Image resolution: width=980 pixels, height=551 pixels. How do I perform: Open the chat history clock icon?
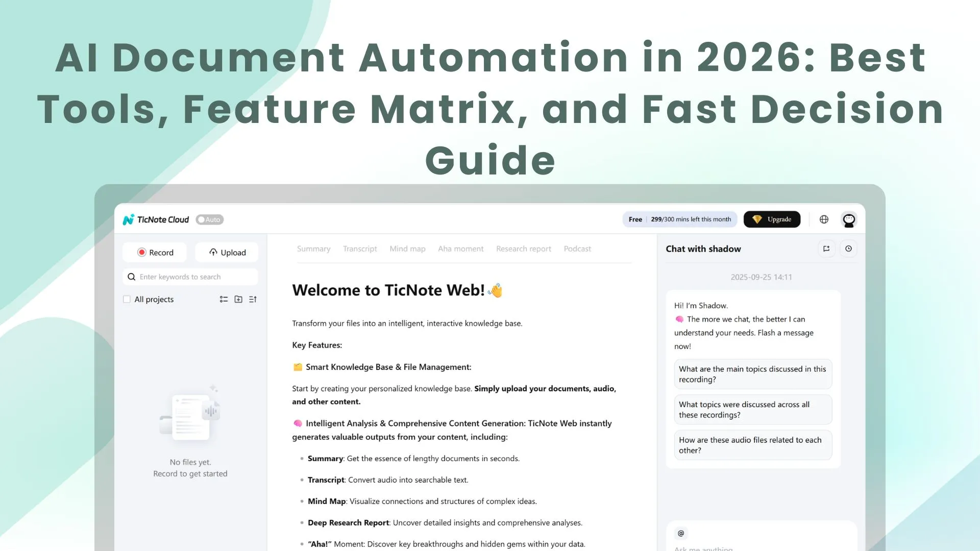point(848,248)
